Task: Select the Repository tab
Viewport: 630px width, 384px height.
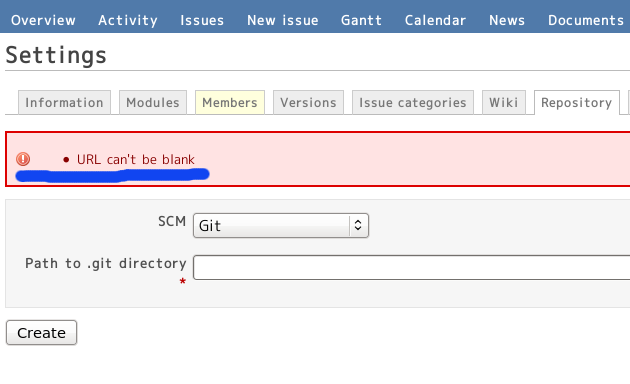Action: click(577, 102)
